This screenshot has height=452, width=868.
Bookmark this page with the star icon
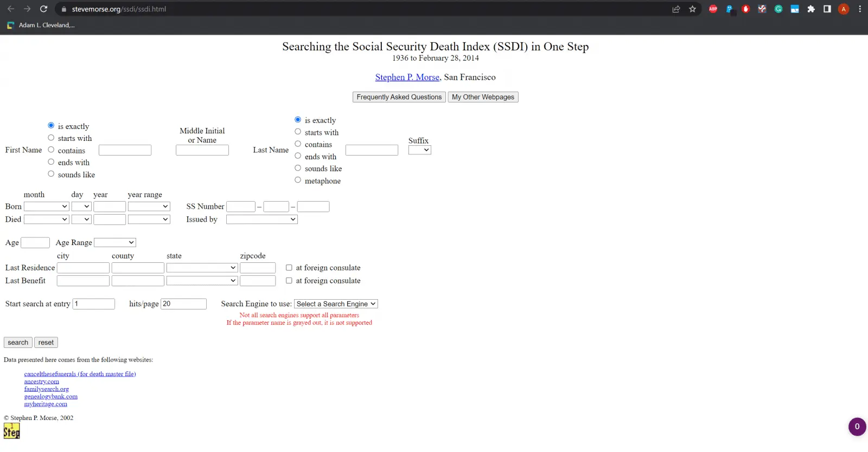[692, 9]
